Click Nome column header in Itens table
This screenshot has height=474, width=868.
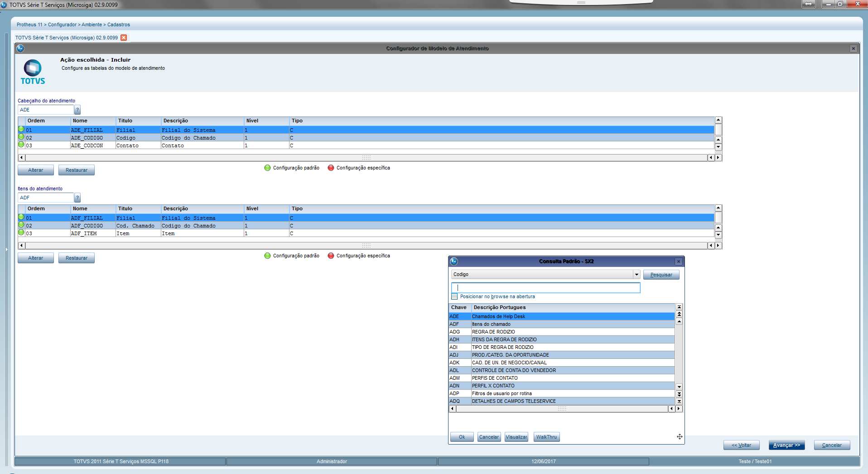tap(93, 209)
